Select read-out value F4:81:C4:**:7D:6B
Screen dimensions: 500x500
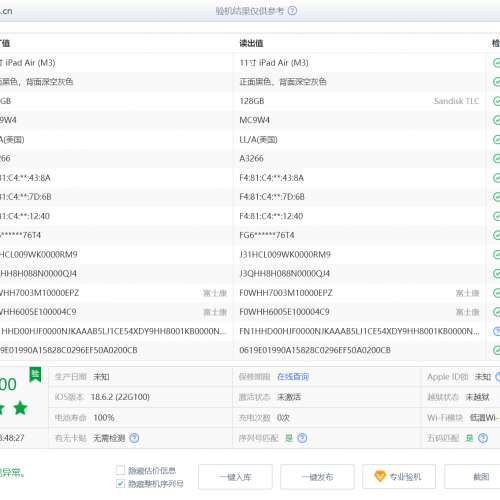coord(272,197)
